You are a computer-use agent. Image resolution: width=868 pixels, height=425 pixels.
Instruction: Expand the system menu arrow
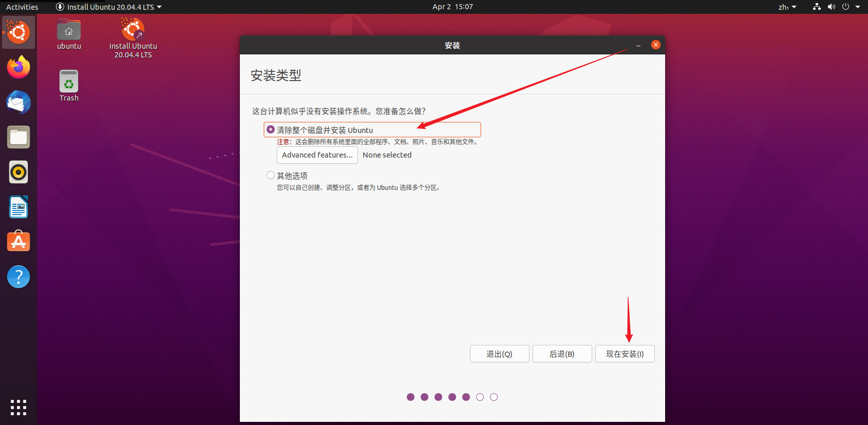tap(858, 7)
